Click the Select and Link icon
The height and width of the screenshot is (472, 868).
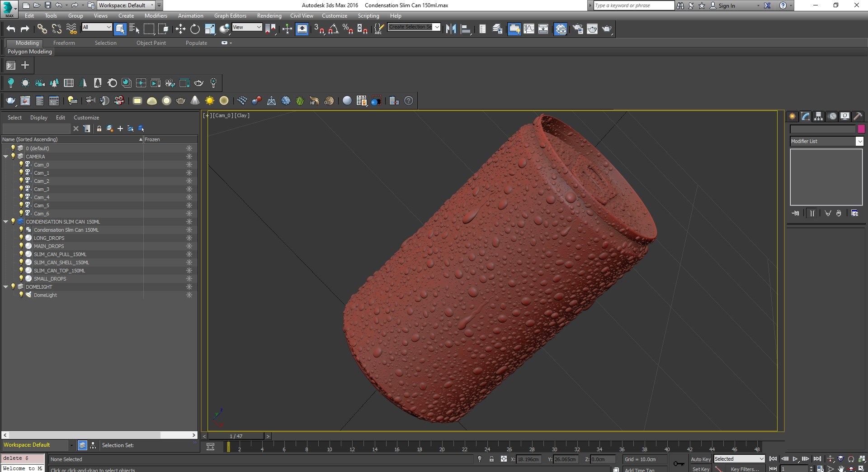click(42, 29)
